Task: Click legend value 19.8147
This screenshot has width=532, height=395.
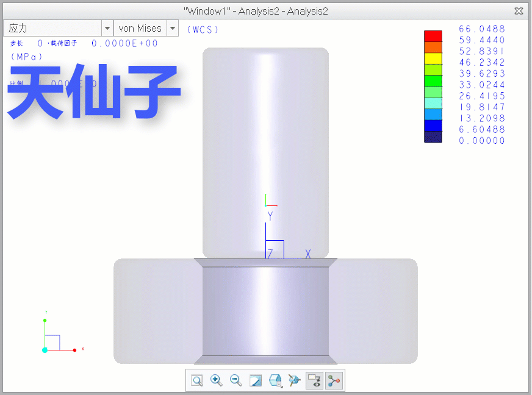Action: [x=482, y=107]
